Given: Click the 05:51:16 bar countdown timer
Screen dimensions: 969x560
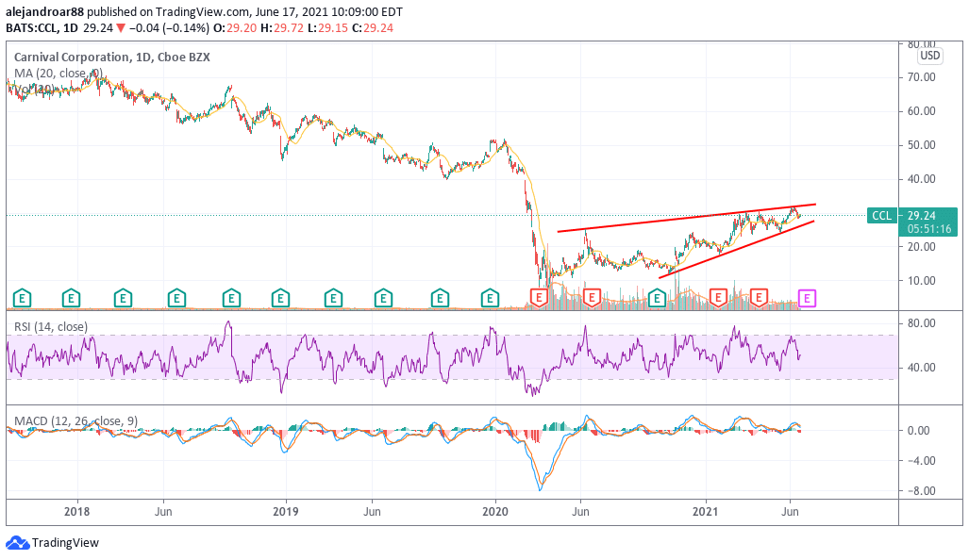Looking at the screenshot, I should pyautogui.click(x=928, y=229).
